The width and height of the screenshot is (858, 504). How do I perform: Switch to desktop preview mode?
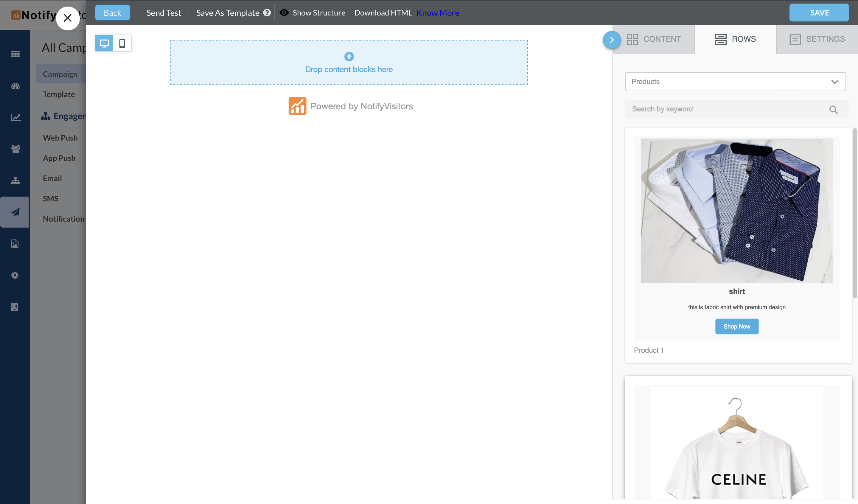[x=104, y=43]
